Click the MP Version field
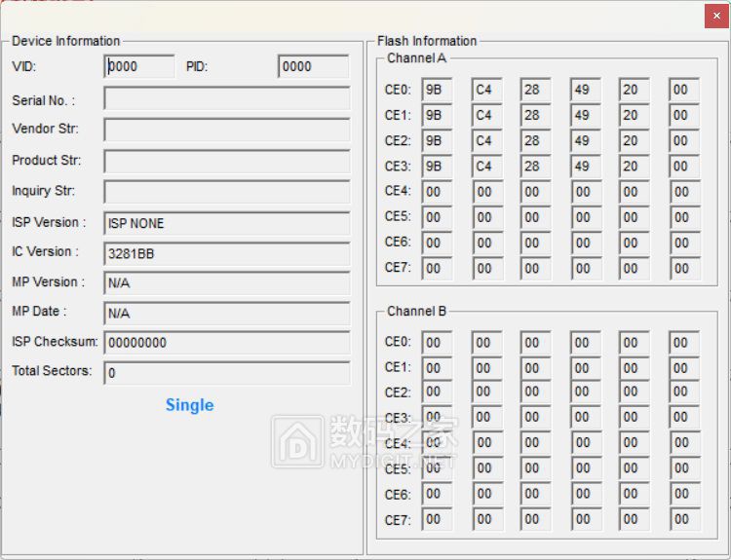 pos(226,283)
